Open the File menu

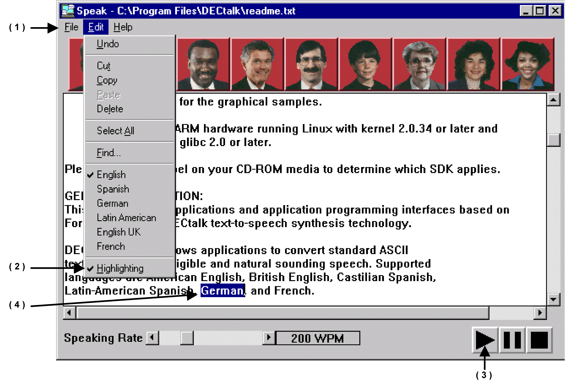(71, 27)
